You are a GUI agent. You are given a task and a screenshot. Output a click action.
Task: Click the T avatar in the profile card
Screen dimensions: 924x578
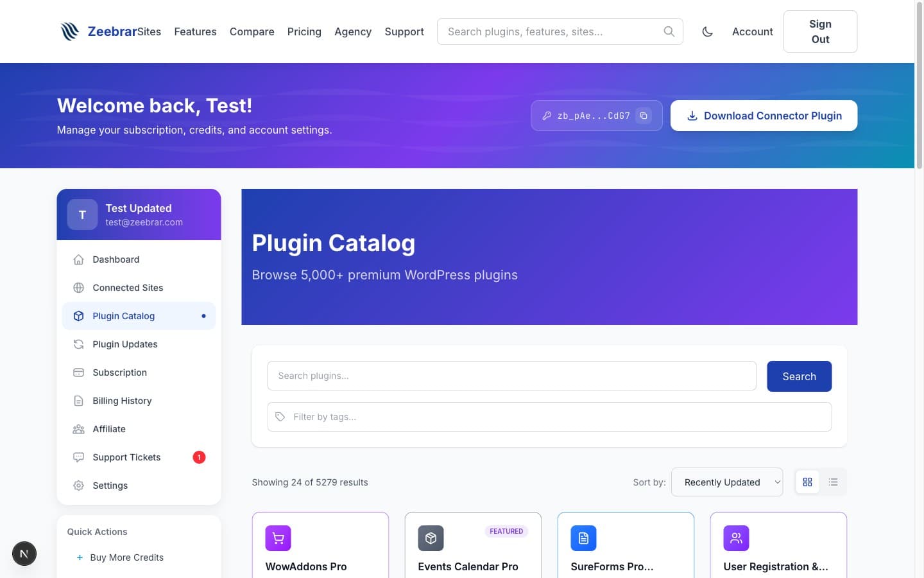[82, 215]
